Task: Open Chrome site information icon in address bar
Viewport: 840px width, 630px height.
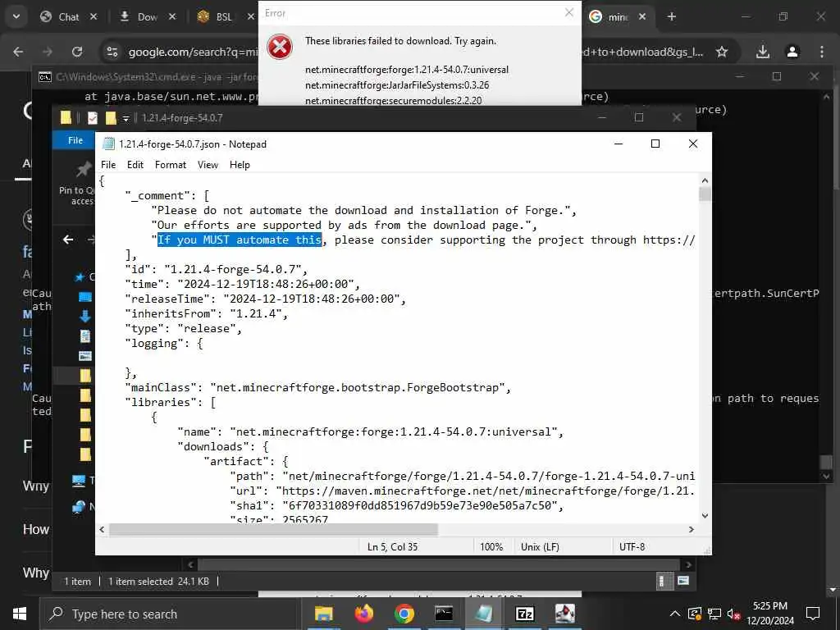Action: coord(112,52)
